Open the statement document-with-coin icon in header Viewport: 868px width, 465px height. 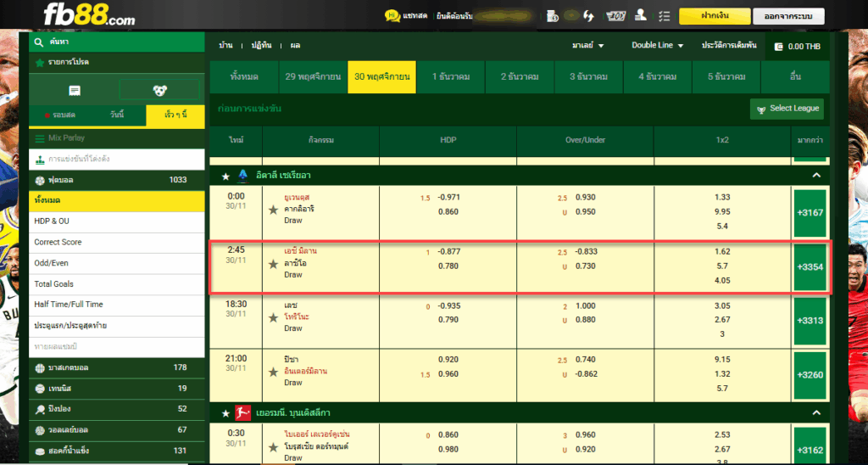click(552, 16)
